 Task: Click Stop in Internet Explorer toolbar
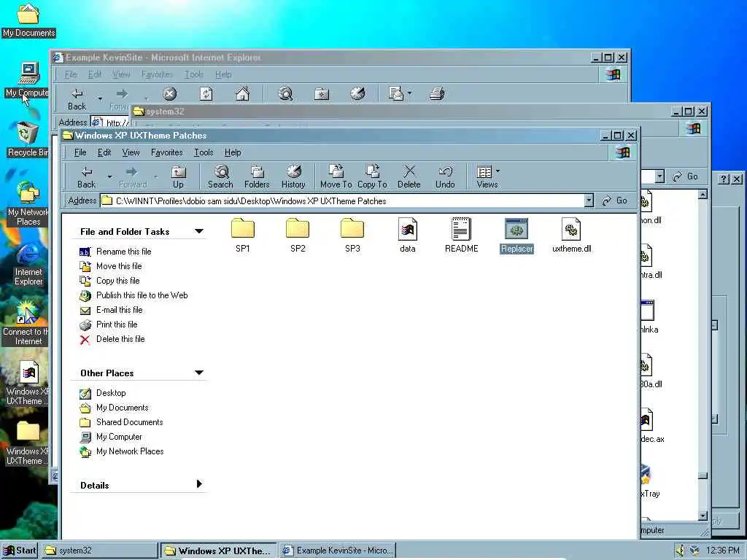click(x=169, y=94)
